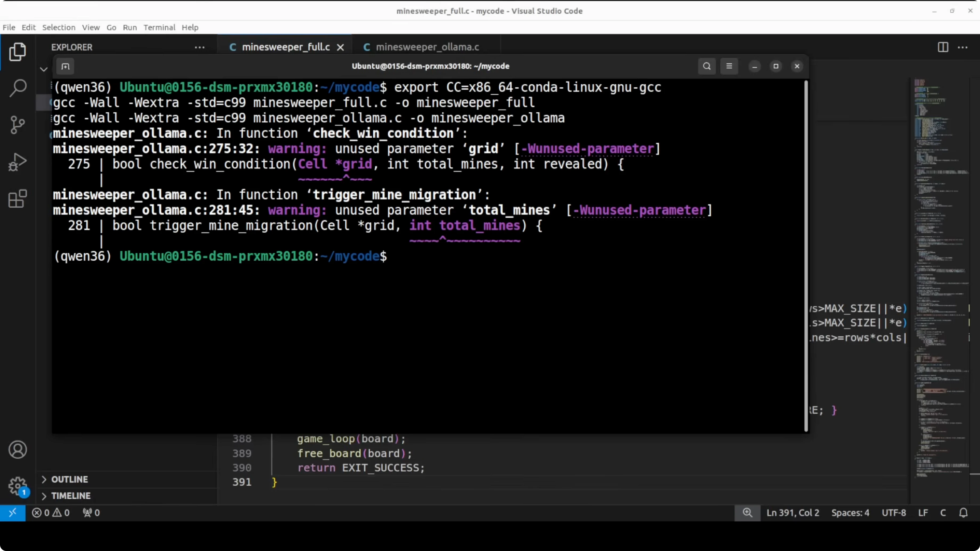Split the editor to the right
Image resolution: width=980 pixels, height=551 pixels.
point(943,47)
